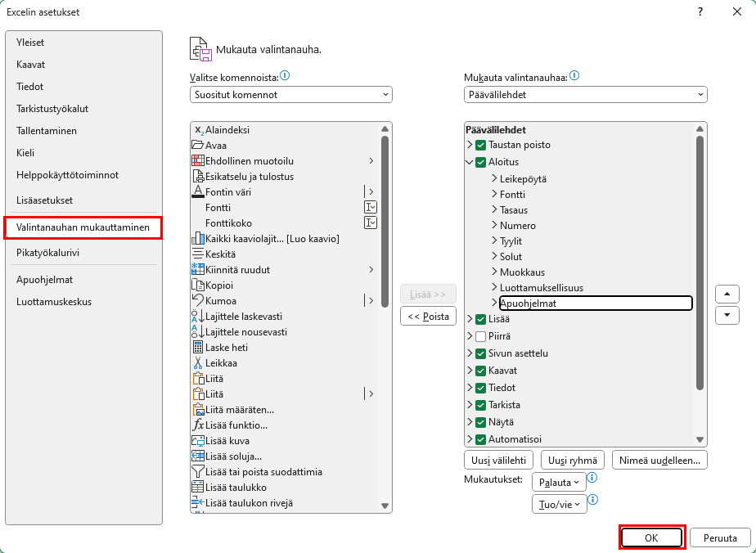Uncheck the Tiedot tab checkbox
The width and height of the screenshot is (756, 553).
pyautogui.click(x=480, y=388)
